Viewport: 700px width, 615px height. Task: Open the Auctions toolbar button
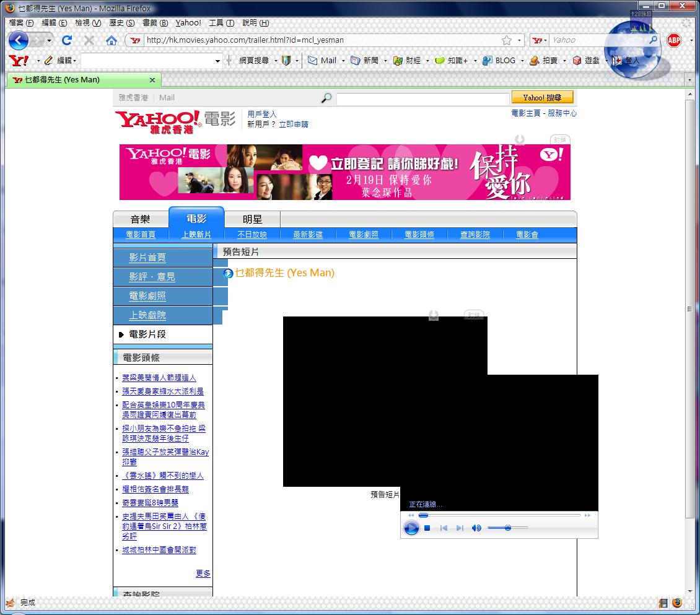click(x=543, y=60)
